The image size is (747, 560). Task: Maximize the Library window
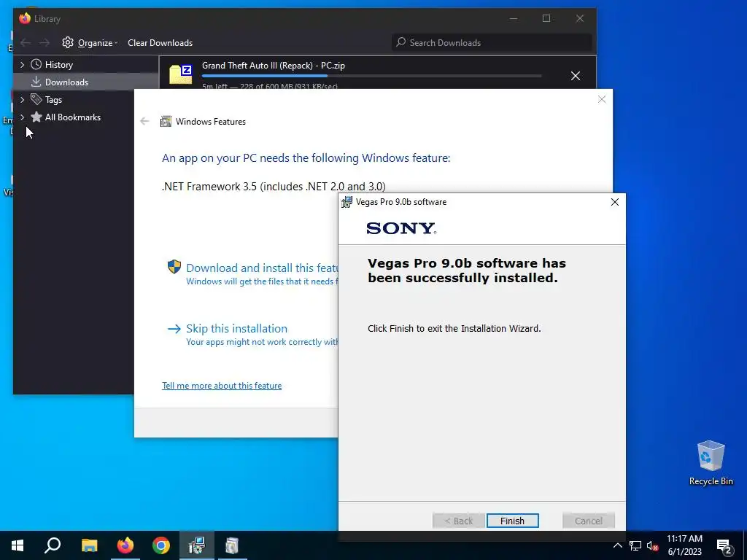point(546,18)
